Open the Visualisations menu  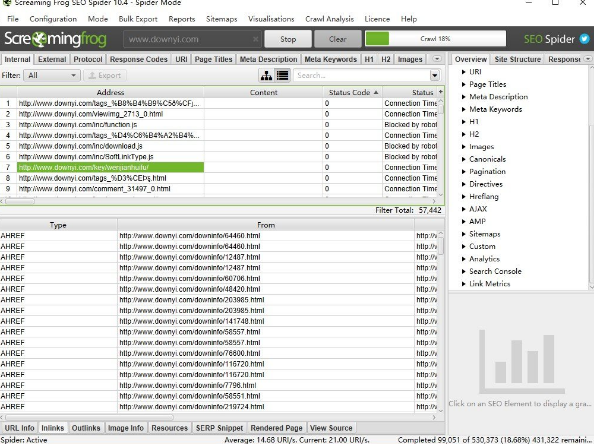tap(271, 19)
